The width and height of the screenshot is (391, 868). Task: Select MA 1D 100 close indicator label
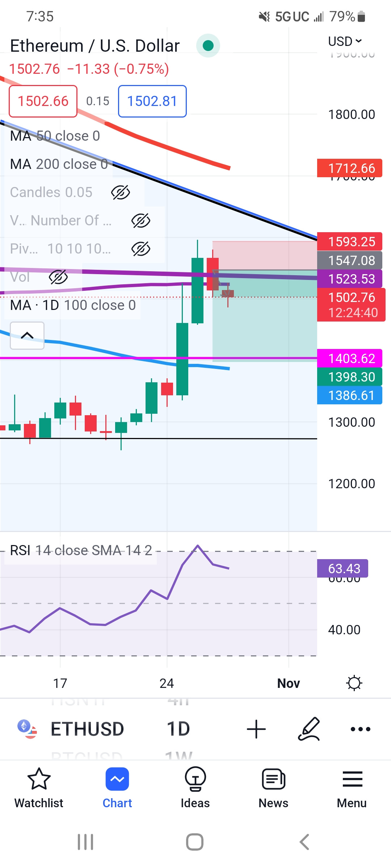point(73,305)
